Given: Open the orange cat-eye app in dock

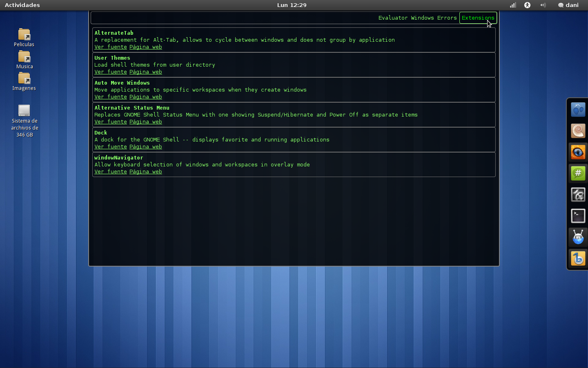Looking at the screenshot, I should [x=578, y=152].
